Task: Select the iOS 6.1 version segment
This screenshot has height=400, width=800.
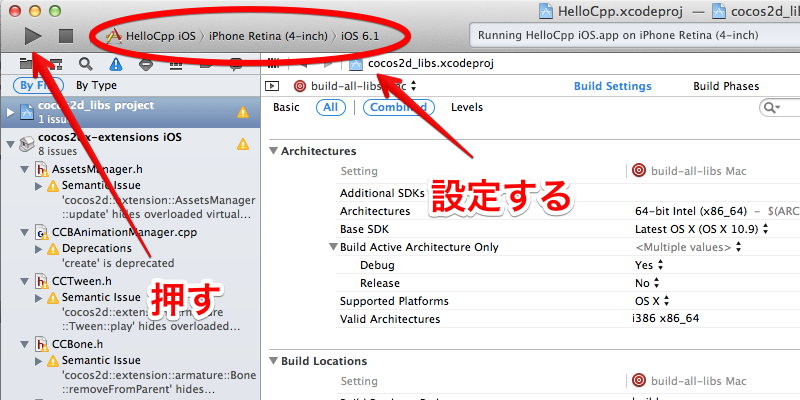Action: coord(360,36)
